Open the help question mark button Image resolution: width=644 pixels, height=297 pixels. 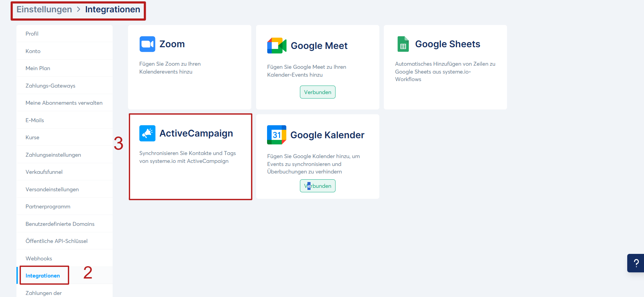coord(636,263)
